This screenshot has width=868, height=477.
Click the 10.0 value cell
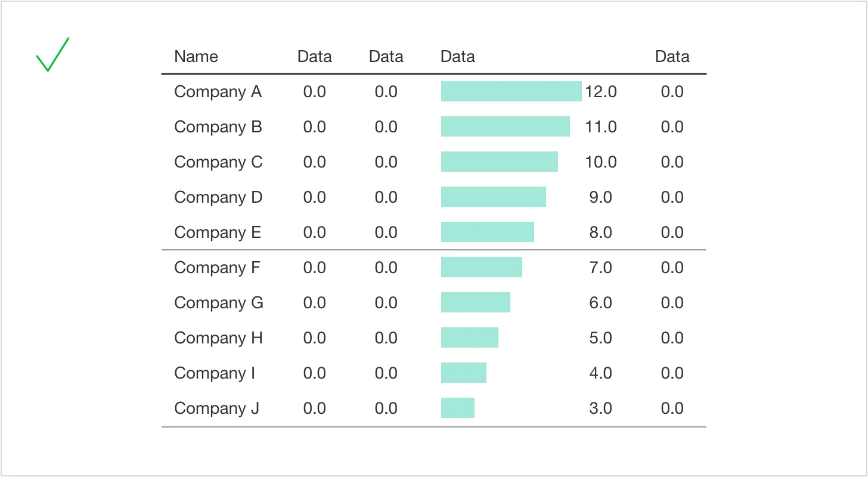point(601,162)
